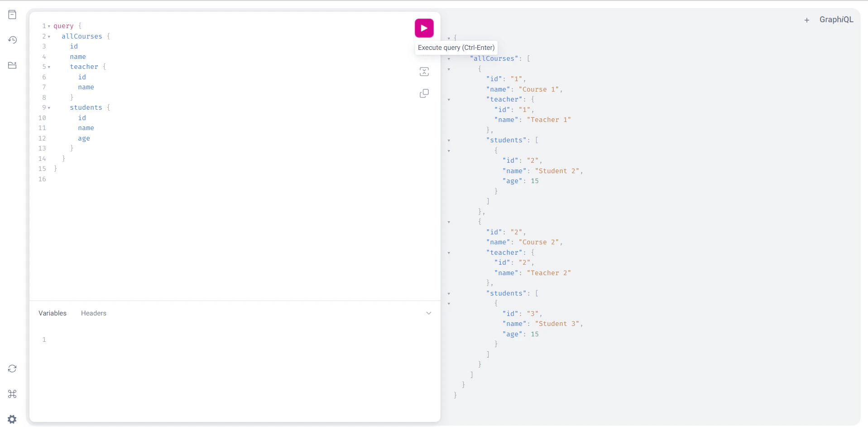Image resolution: width=868 pixels, height=427 pixels.
Task: Select the Variables tab
Action: point(52,313)
